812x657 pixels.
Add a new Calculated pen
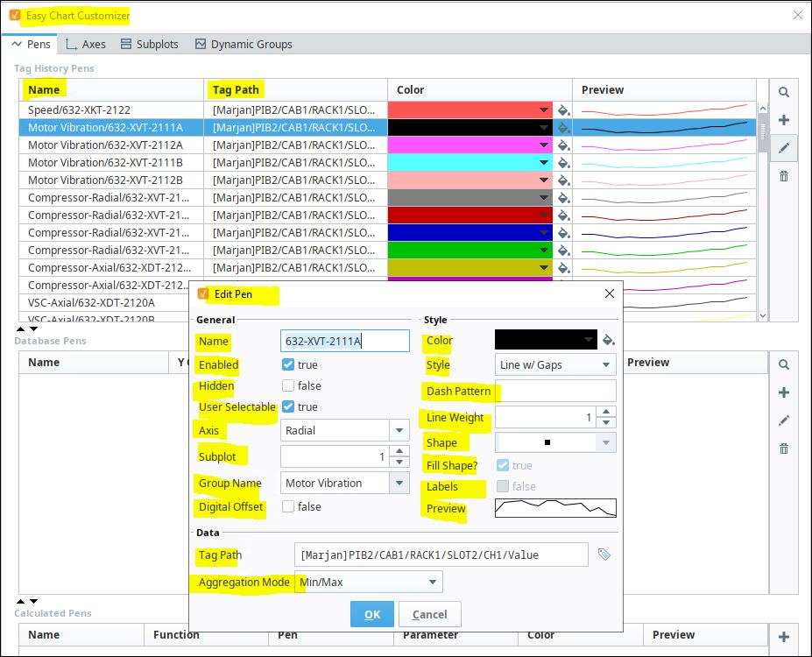point(783,637)
